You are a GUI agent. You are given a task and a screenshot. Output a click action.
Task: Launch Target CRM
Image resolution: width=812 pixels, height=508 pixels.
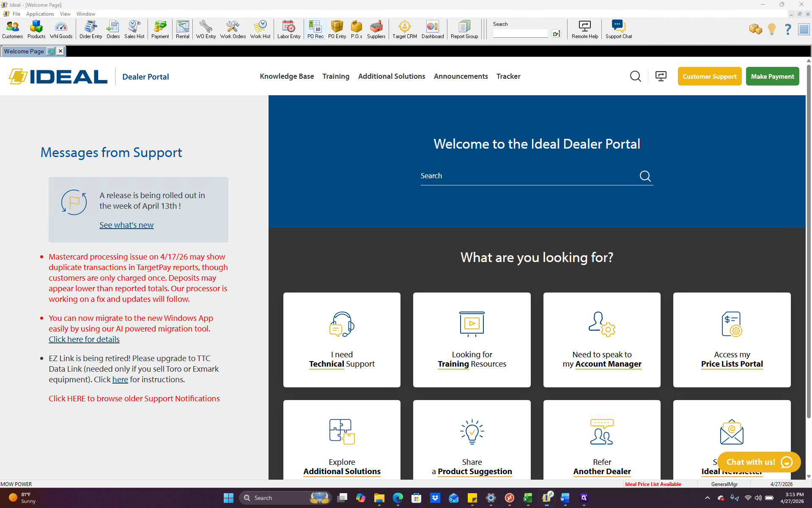coord(405,30)
